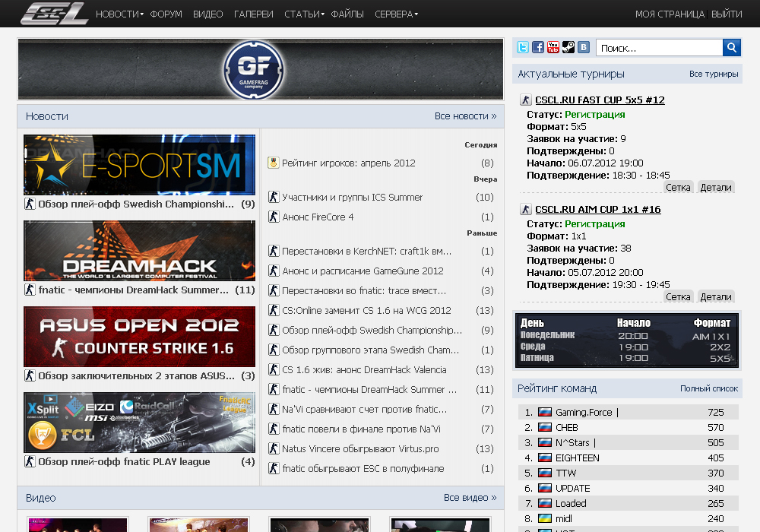Screen dimensions: 760x532
Task: Open news Перестановки во fnatic: trace
Action: [364, 291]
